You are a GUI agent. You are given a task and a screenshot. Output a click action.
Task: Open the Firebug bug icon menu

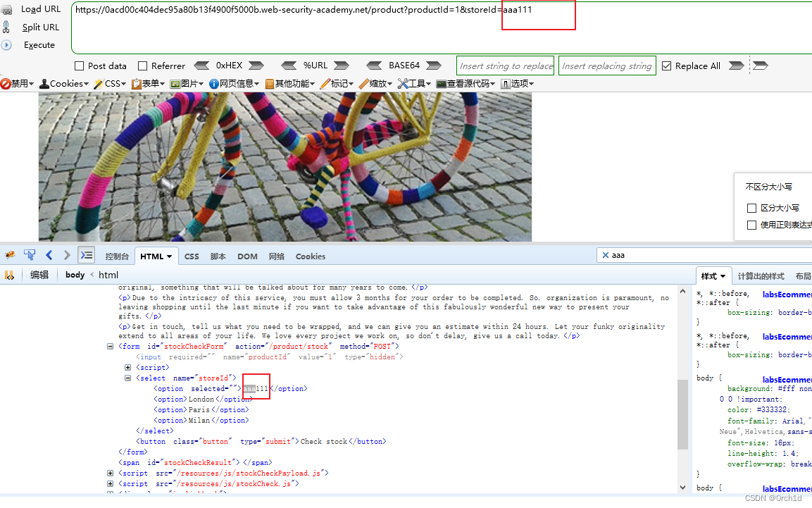(10, 255)
